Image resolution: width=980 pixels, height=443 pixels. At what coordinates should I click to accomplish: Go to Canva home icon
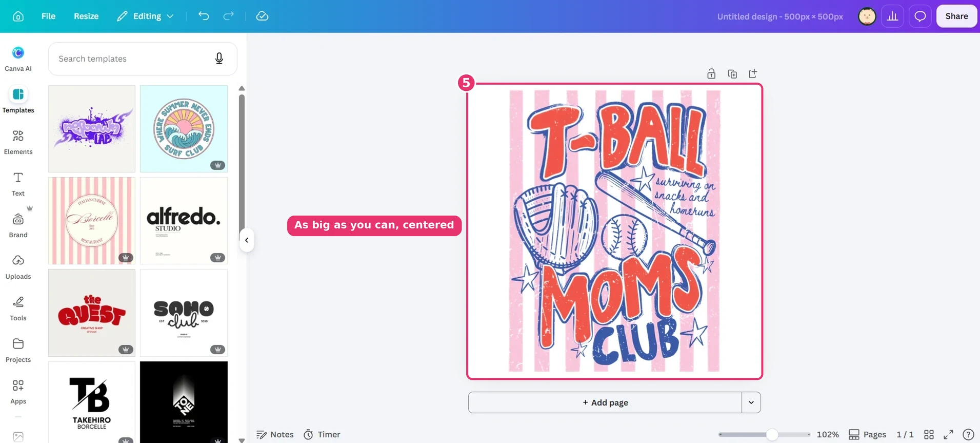coord(18,16)
